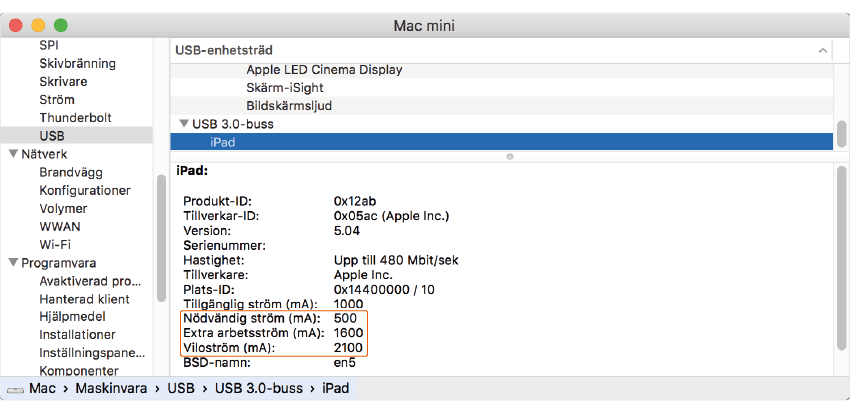Minimize the Mac mini window

(38, 25)
